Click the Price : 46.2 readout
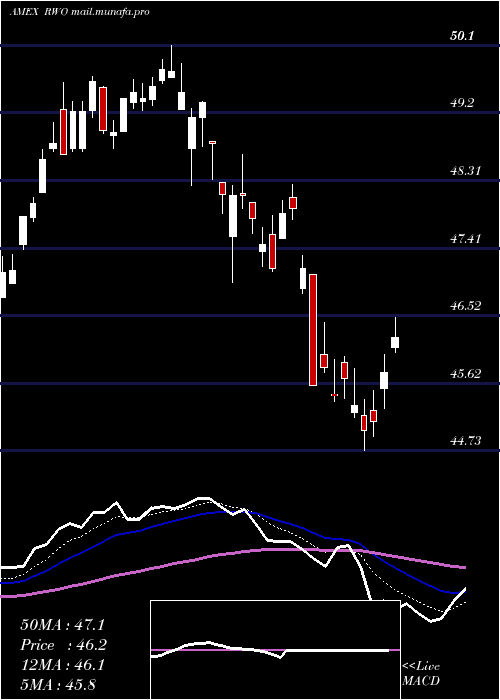The width and height of the screenshot is (500, 700). click(x=63, y=645)
